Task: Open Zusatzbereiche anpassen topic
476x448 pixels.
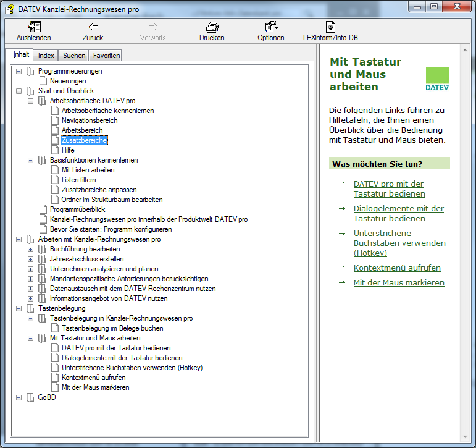Action: (99, 190)
